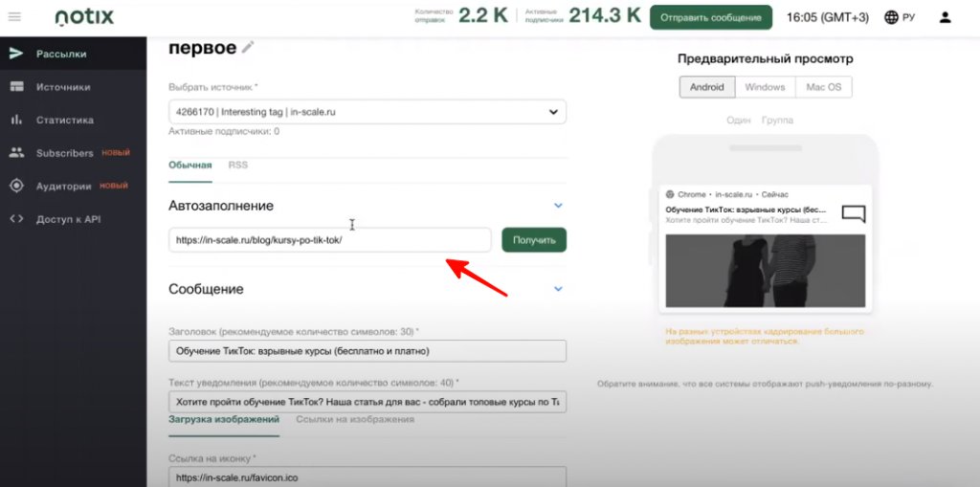The image size is (980, 487).
Task: Collapse the Сообщение section chevron
Action: (558, 289)
